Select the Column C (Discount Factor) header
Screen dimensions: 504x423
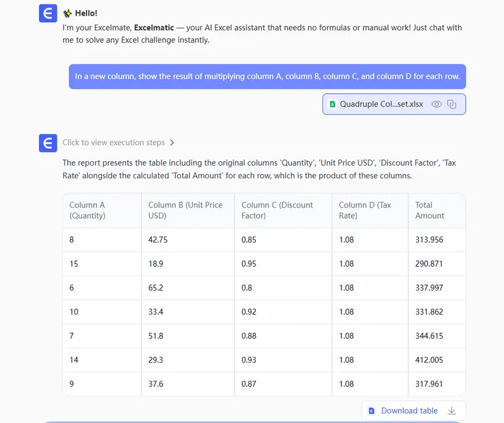pyautogui.click(x=277, y=210)
